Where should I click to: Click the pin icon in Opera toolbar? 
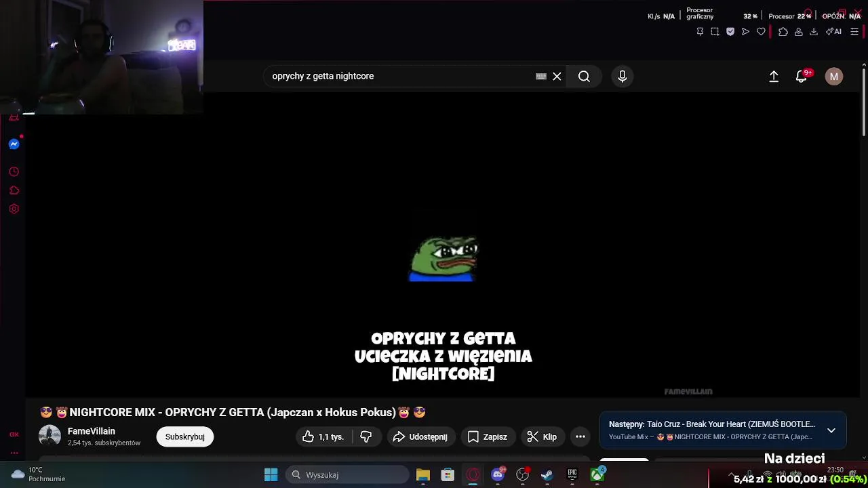tap(700, 31)
